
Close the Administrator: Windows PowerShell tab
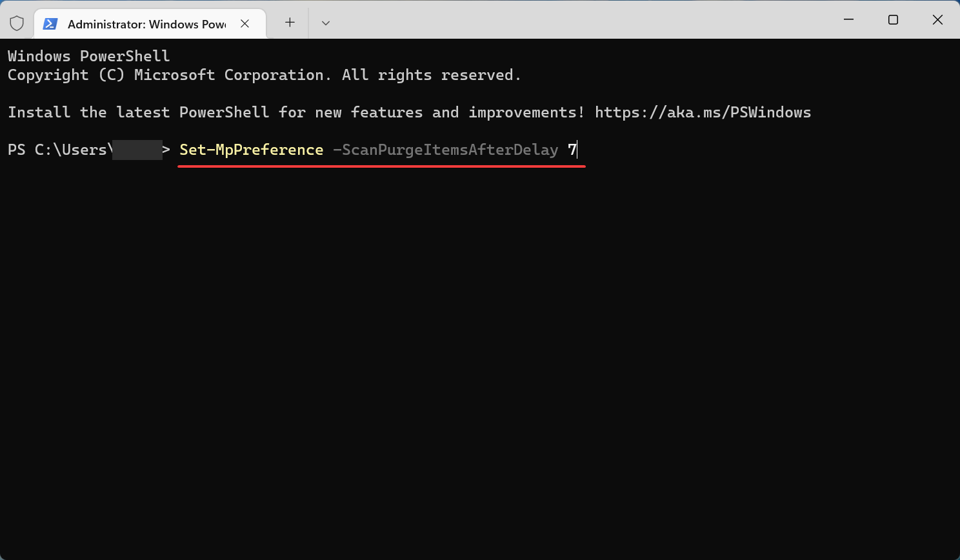point(245,24)
